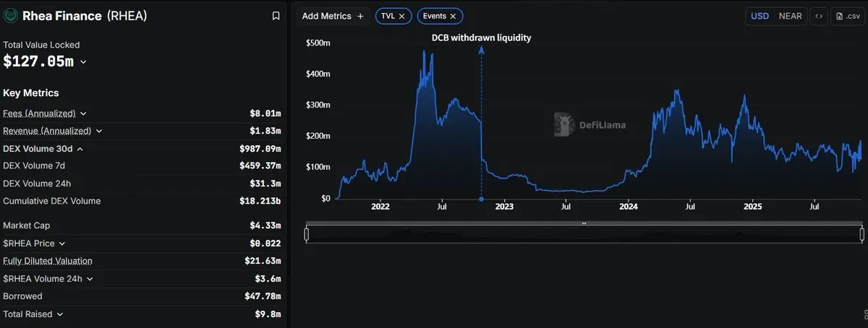
Task: Expand Fees (Annualized) details
Action: [83, 113]
